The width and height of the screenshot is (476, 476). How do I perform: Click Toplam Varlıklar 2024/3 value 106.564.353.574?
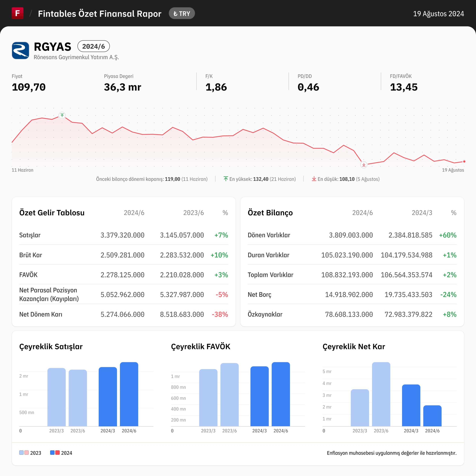(406, 275)
